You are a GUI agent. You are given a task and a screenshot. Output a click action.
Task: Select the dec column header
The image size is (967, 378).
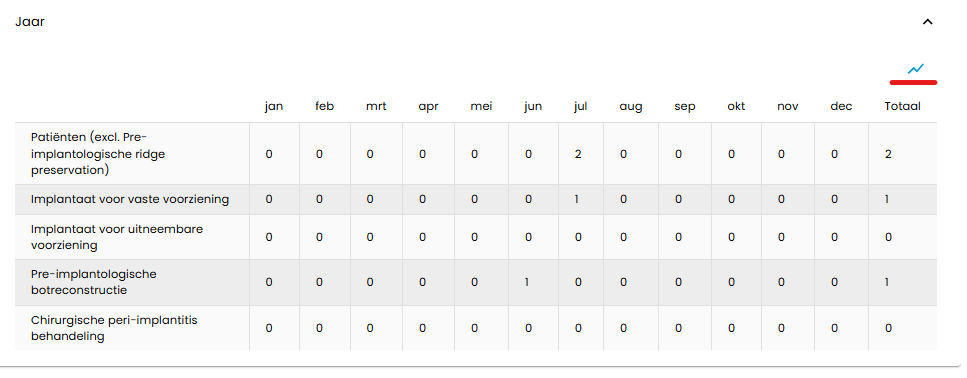[841, 106]
